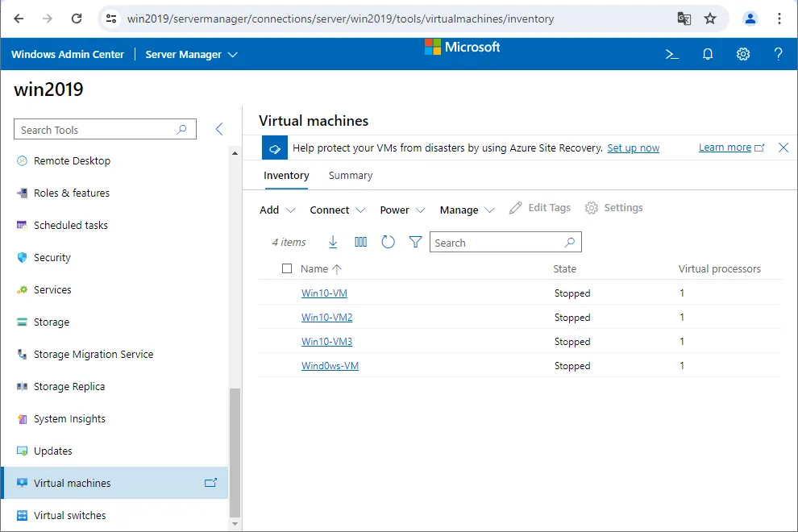Open the choose columns icon
This screenshot has height=532, width=798.
(x=360, y=242)
